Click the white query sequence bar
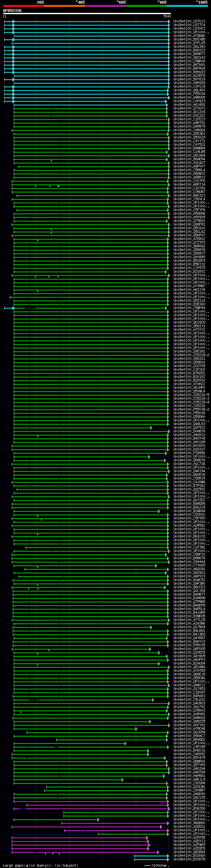 (x=87, y=14)
